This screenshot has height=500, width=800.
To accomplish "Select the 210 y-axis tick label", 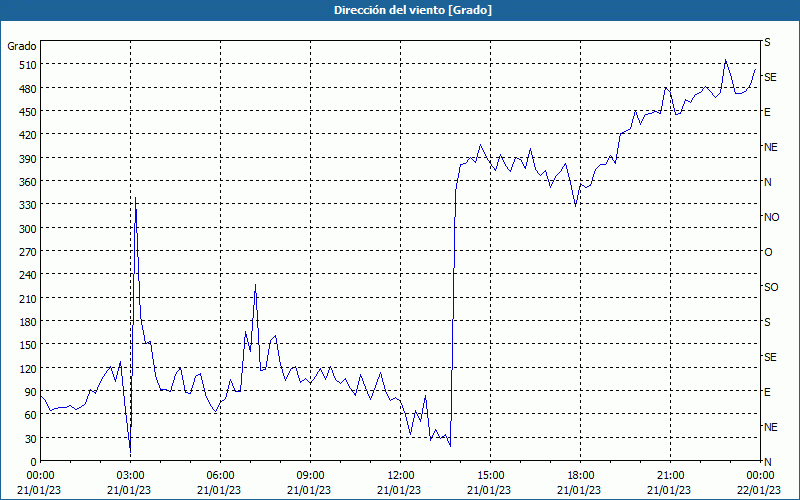I will click(x=28, y=298).
